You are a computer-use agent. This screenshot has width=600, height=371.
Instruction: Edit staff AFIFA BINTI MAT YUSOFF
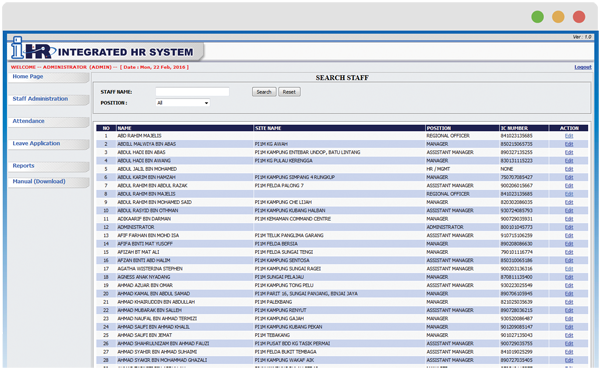pos(569,244)
